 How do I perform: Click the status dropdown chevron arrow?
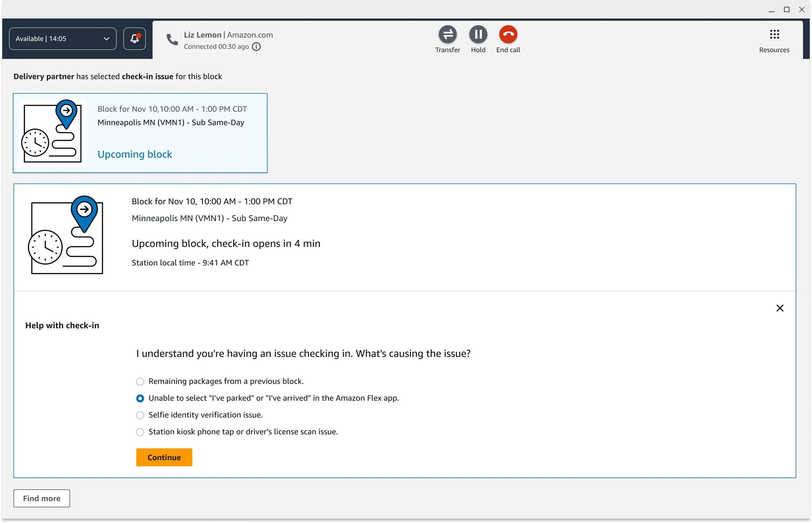tap(106, 39)
